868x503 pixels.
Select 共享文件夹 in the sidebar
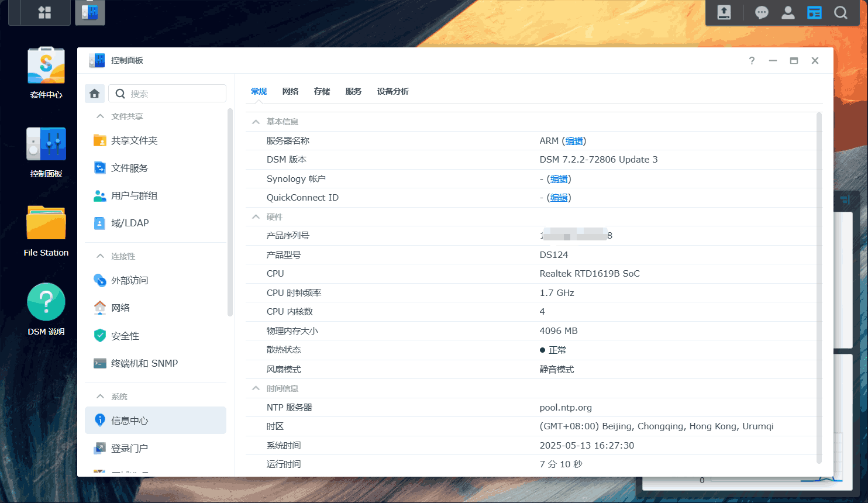(x=134, y=140)
